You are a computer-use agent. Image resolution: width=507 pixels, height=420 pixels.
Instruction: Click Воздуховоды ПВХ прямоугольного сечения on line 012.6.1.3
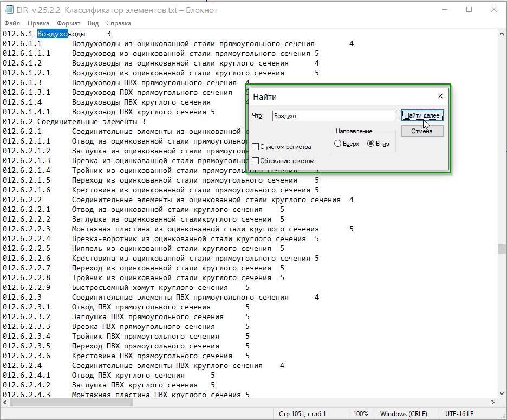(154, 83)
